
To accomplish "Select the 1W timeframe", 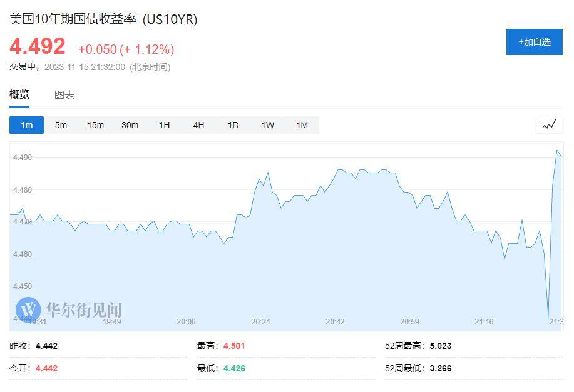I will point(268,125).
